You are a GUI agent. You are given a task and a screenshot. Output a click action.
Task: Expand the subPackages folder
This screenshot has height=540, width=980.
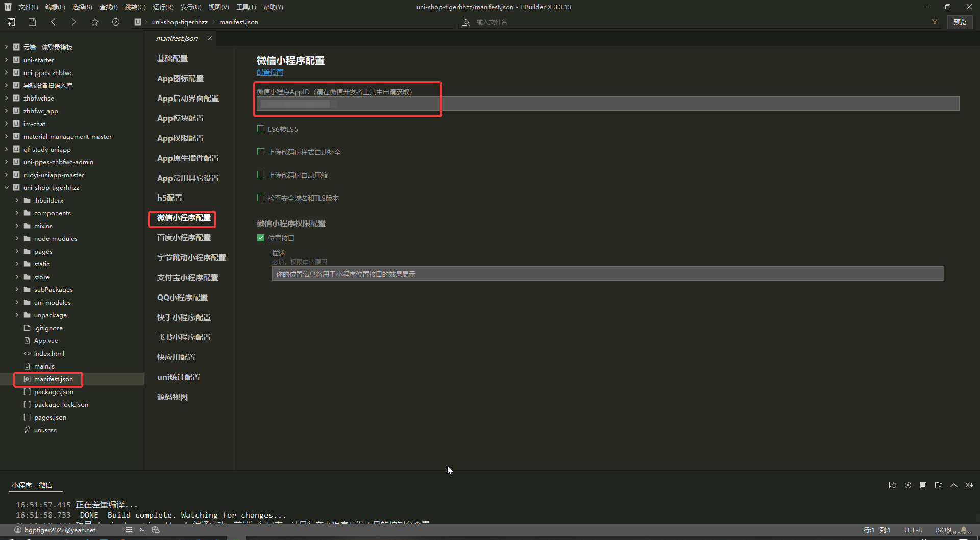pos(17,289)
